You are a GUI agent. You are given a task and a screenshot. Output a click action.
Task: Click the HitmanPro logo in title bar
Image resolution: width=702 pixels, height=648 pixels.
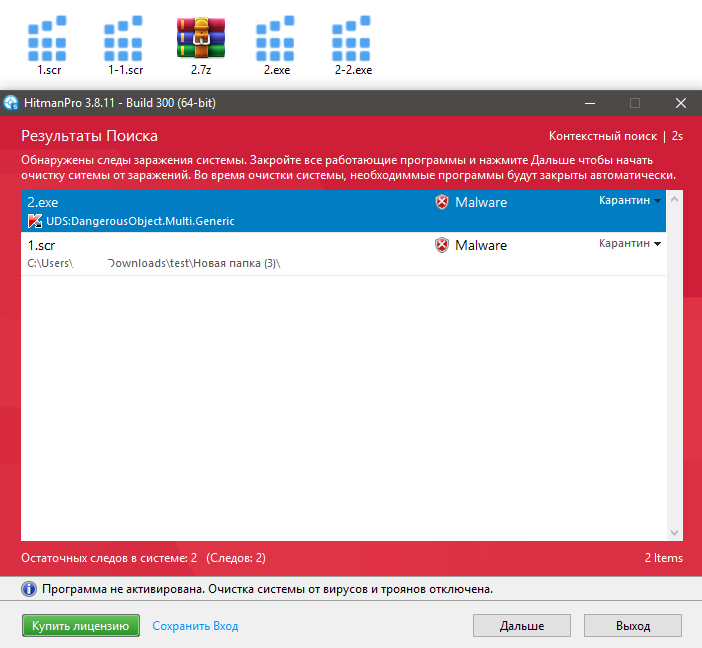tap(11, 103)
